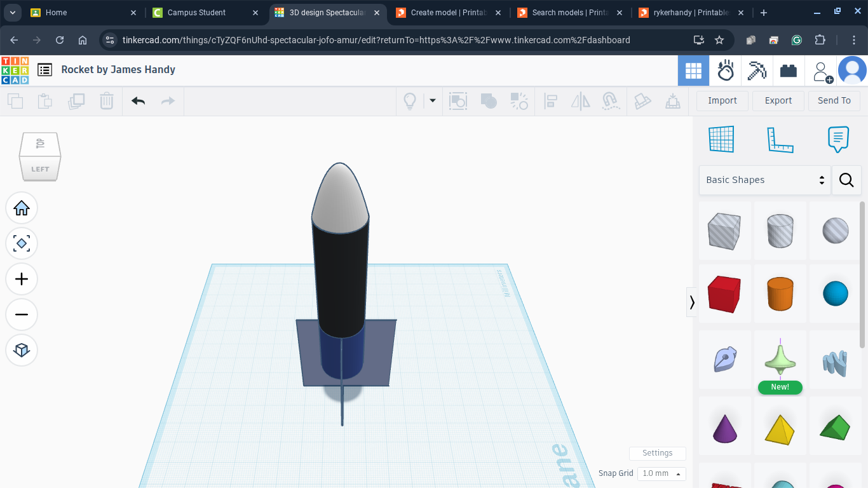
Task: Ungroup the selected shapes
Action: [x=519, y=101]
